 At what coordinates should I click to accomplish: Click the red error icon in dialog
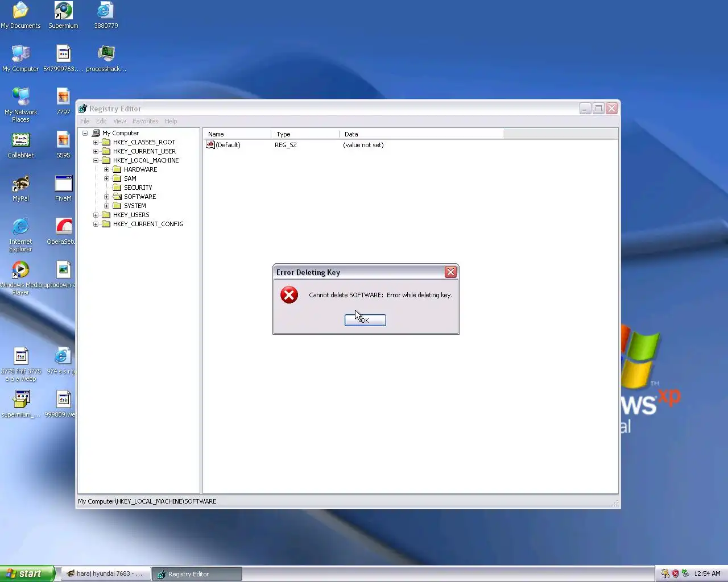tap(289, 294)
